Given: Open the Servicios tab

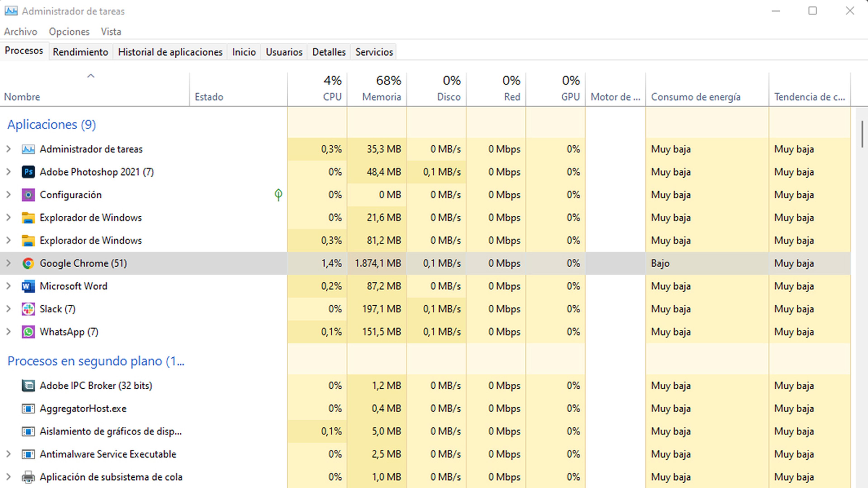Looking at the screenshot, I should 374,52.
